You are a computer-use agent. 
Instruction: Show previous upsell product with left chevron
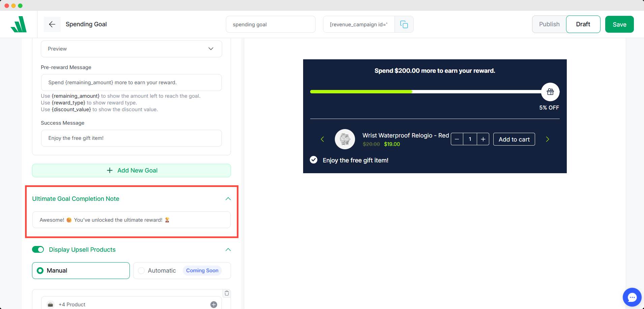point(322,139)
